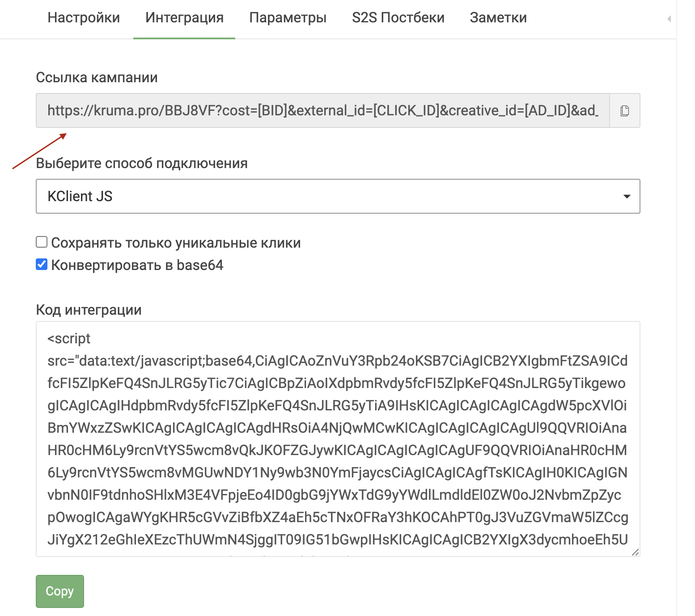Click the Код интеграции label

pyautogui.click(x=89, y=310)
